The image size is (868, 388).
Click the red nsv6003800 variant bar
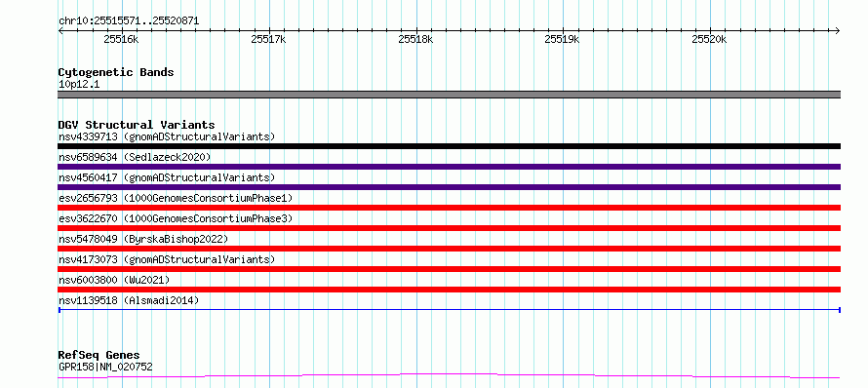point(449,290)
